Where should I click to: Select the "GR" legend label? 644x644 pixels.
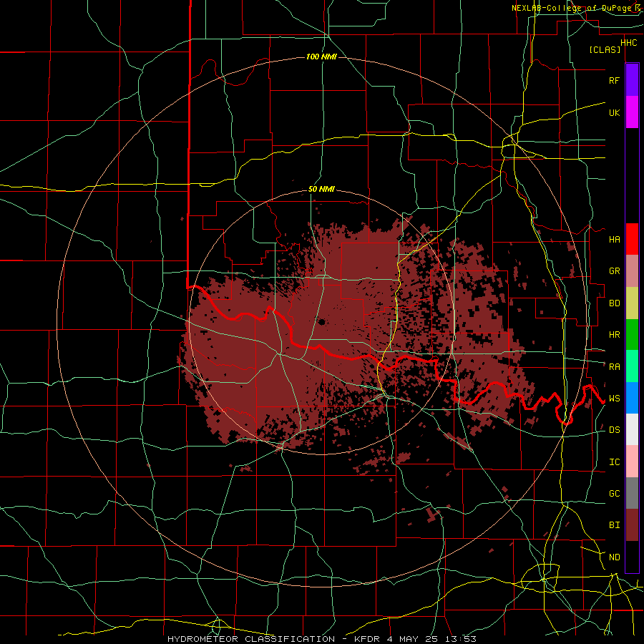click(614, 271)
